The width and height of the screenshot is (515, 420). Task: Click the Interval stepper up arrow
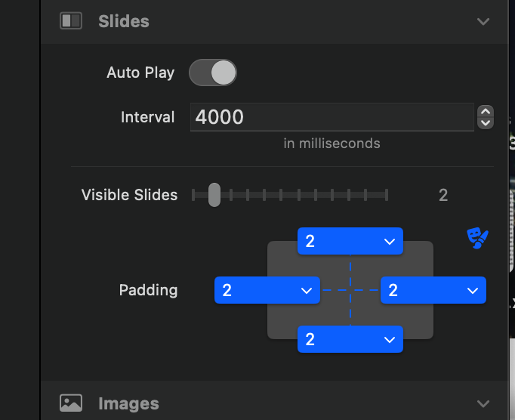486,111
